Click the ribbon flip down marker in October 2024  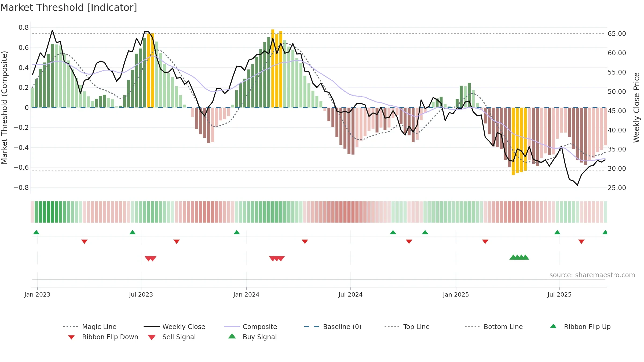[409, 242]
